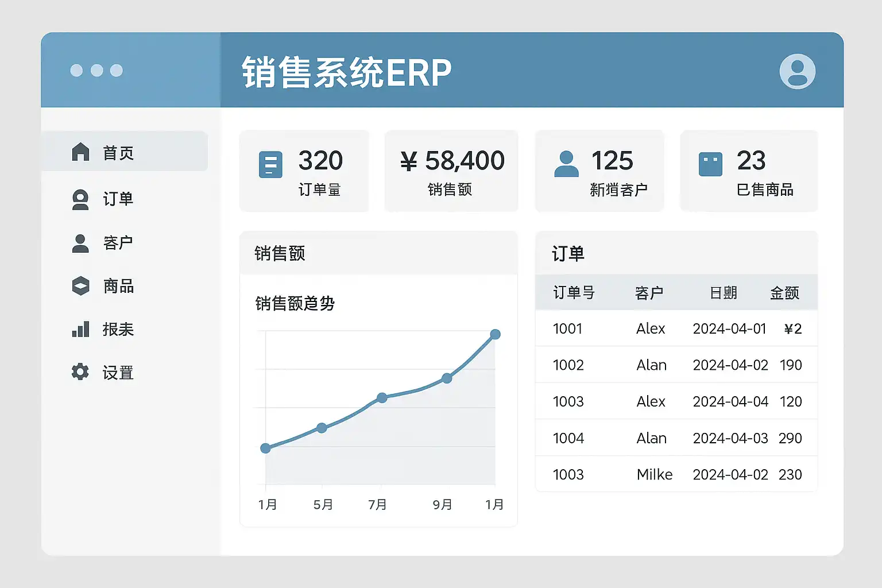Open the user avatar in header
882x588 pixels.
pos(797,71)
